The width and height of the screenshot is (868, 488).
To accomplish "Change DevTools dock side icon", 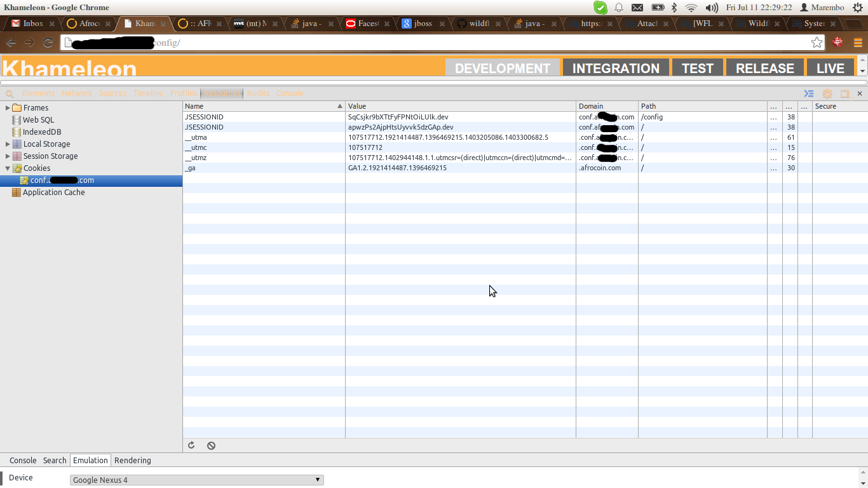I will (x=845, y=93).
